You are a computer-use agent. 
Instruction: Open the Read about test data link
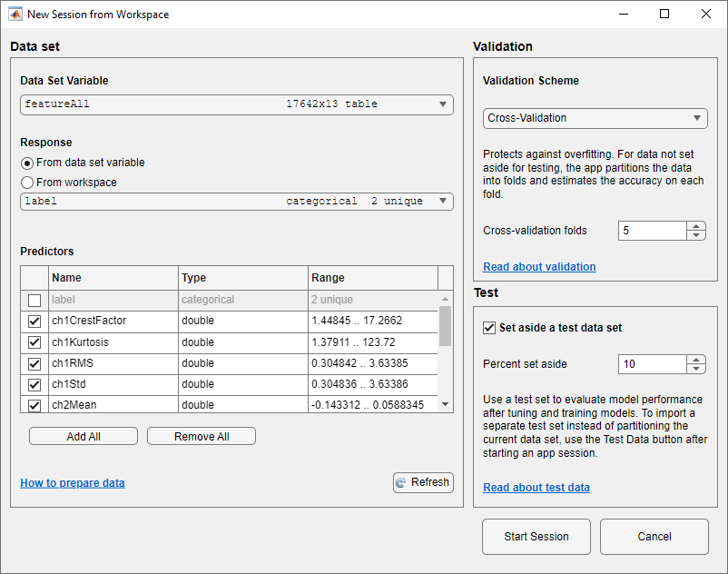(536, 487)
